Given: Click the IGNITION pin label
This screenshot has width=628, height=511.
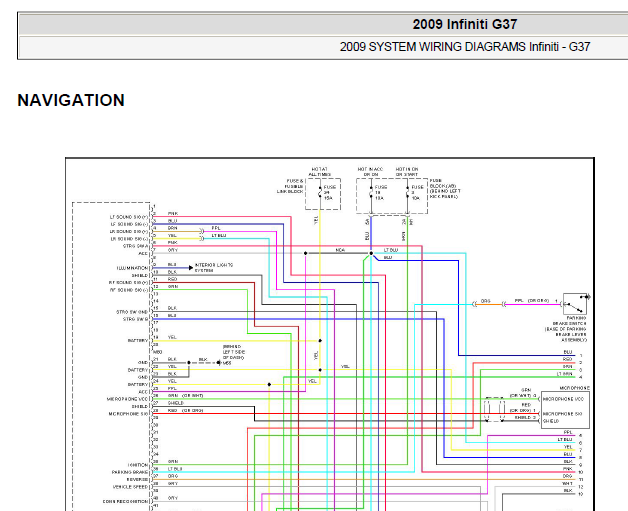Looking at the screenshot, I should coord(138,465).
